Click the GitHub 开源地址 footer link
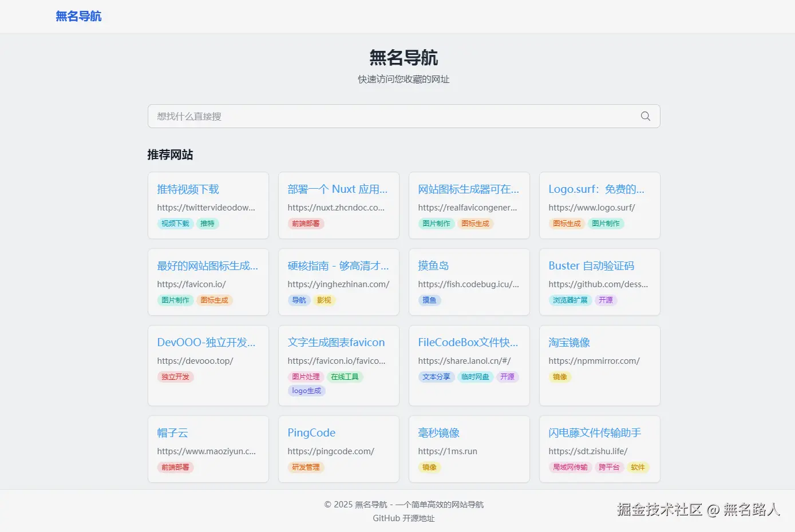The height and width of the screenshot is (532, 795). pyautogui.click(x=404, y=518)
